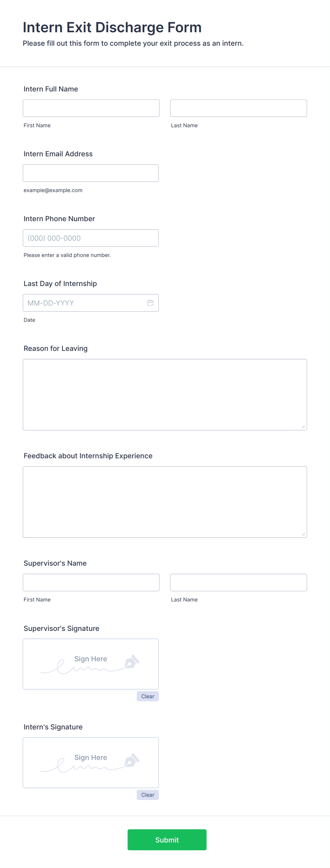Click resize grip of Reason for Leaving box
Screen dimensions: 330x868
(x=303, y=427)
